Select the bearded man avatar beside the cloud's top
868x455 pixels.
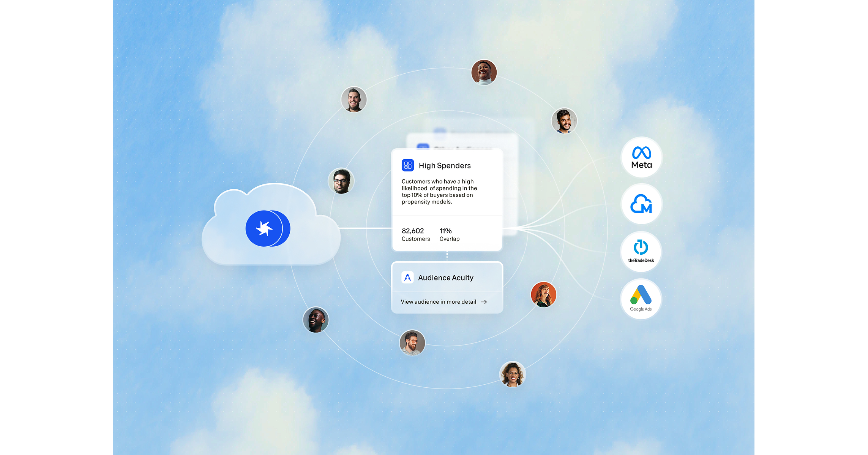pyautogui.click(x=354, y=100)
